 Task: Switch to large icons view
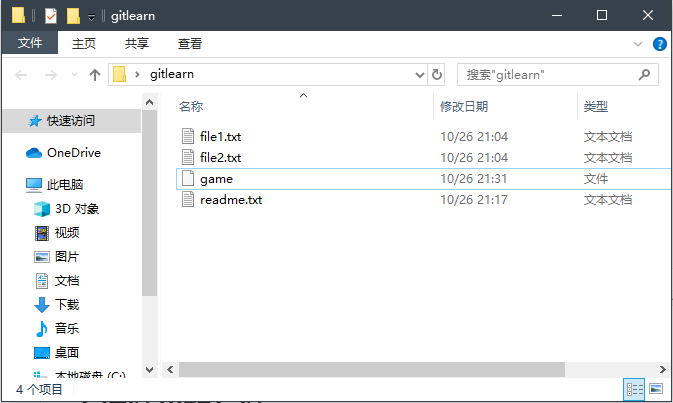pyautogui.click(x=656, y=388)
